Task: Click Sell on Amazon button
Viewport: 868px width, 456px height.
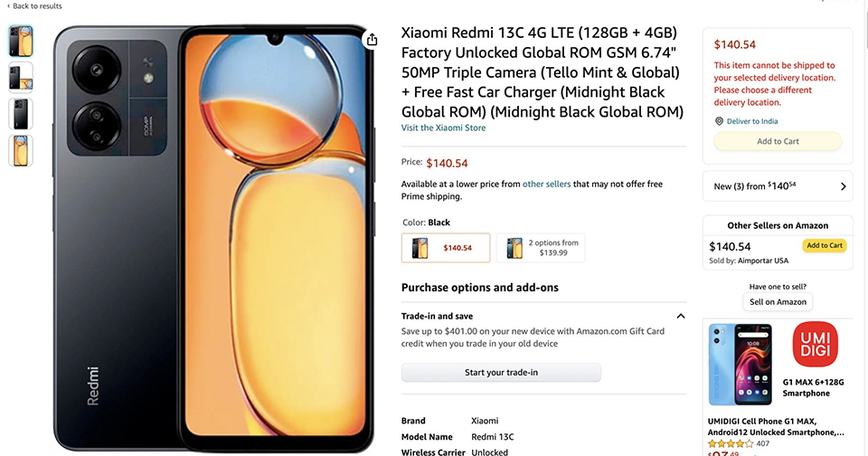Action: (778, 302)
